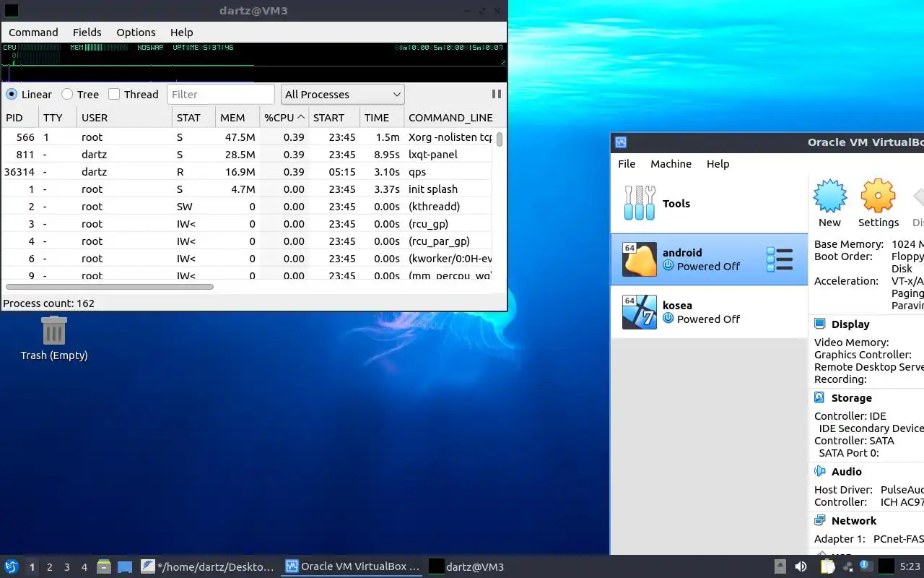
Task: Select the Tree view radio button
Action: pos(67,94)
